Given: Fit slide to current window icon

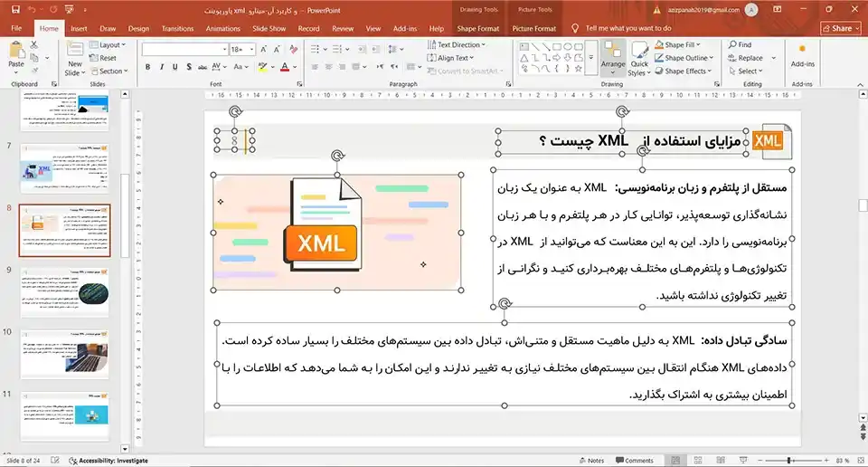Looking at the screenshot, I should pos(860,461).
